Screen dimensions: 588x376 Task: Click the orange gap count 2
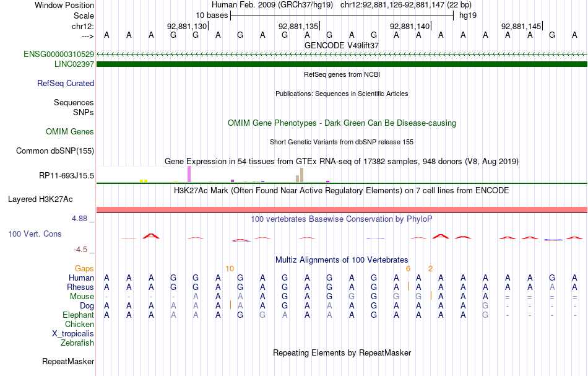coord(431,269)
